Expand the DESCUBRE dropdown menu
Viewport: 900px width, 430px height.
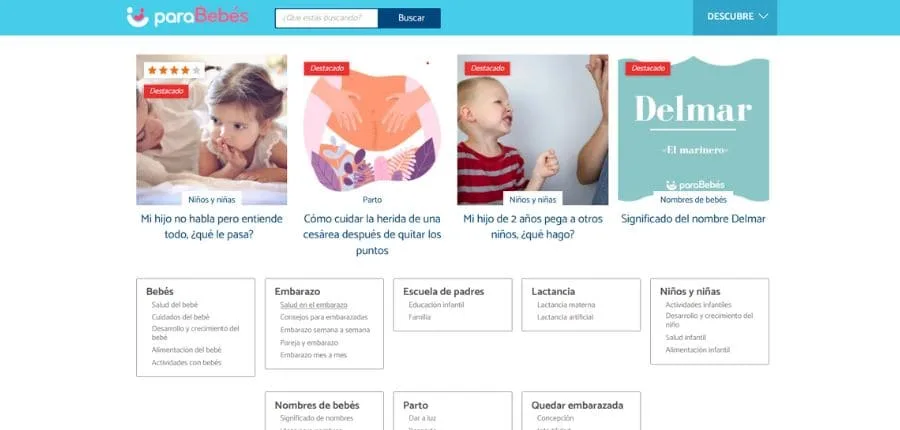click(x=735, y=17)
